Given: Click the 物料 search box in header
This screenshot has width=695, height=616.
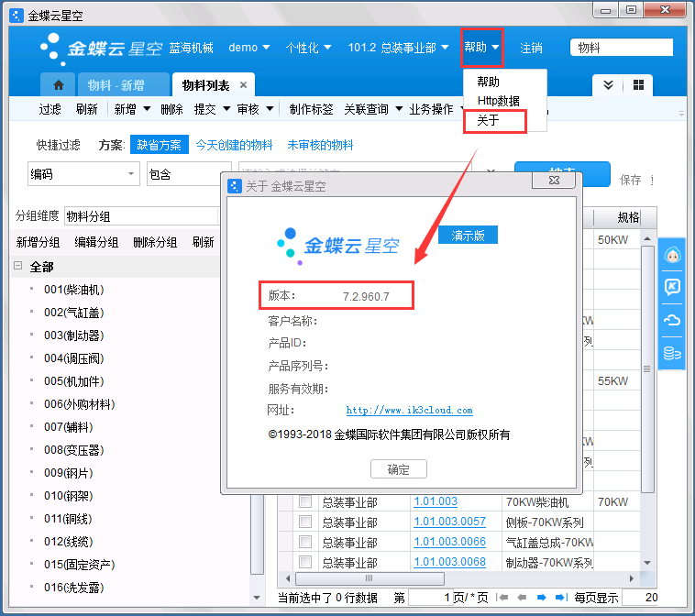Looking at the screenshot, I should tap(622, 48).
